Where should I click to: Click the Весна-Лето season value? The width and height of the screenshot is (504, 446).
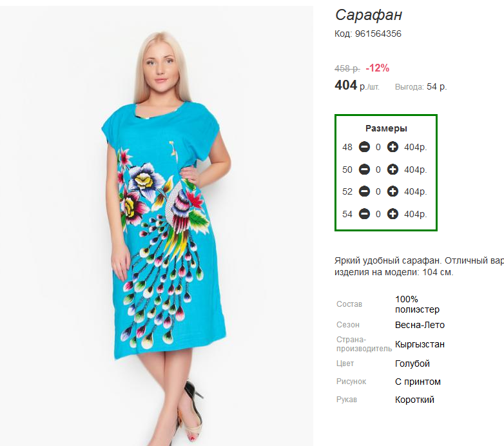[420, 325]
